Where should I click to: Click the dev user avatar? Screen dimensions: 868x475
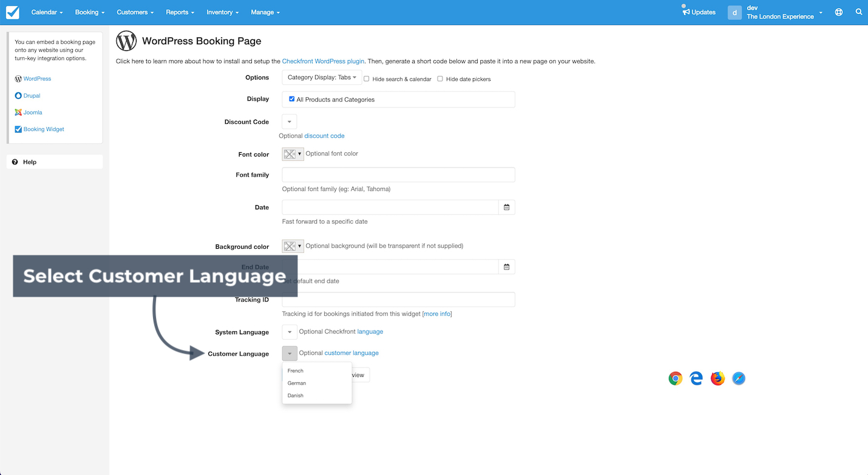click(x=734, y=12)
